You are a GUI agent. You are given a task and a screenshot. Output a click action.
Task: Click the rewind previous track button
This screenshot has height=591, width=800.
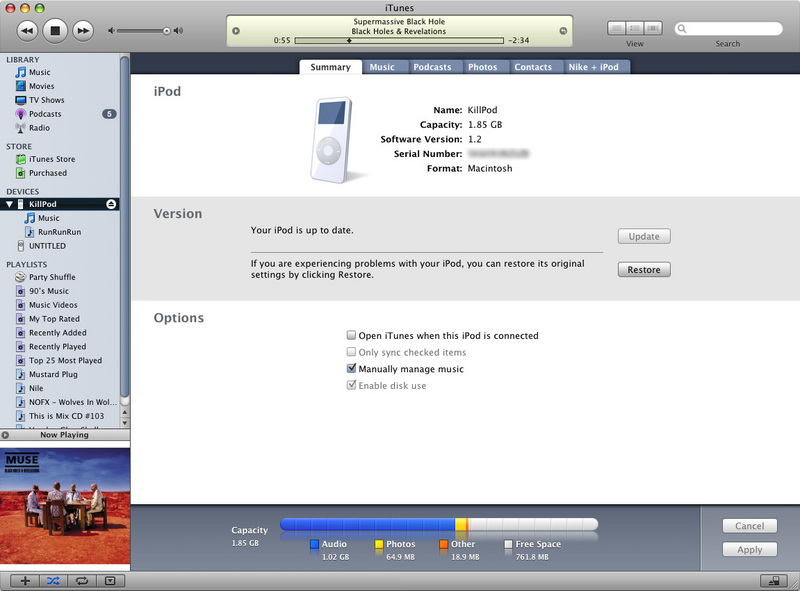point(27,31)
